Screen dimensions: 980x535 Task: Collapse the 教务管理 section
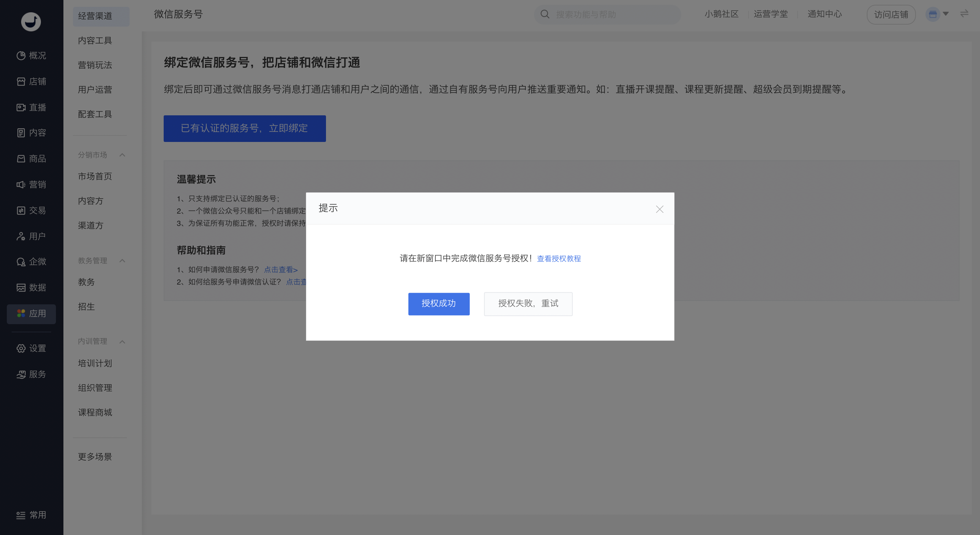(122, 261)
